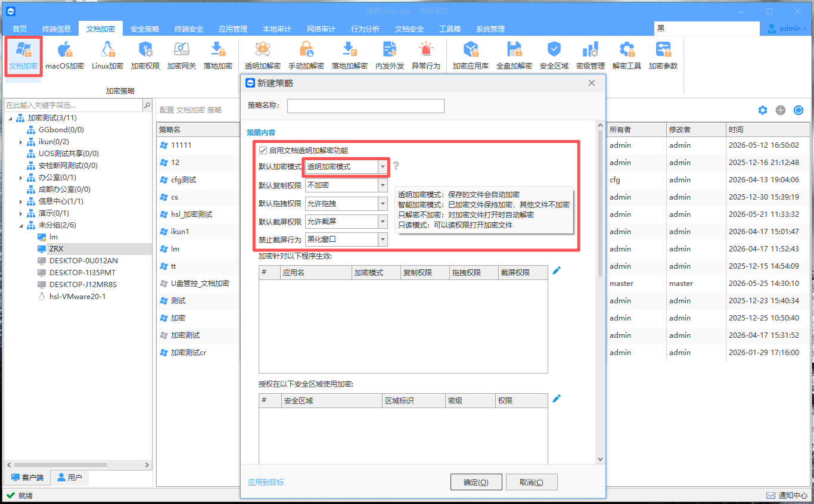The image size is (814, 504).
Task: Toggle 启用文档透明加解密功能 checkbox
Action: pos(263,151)
